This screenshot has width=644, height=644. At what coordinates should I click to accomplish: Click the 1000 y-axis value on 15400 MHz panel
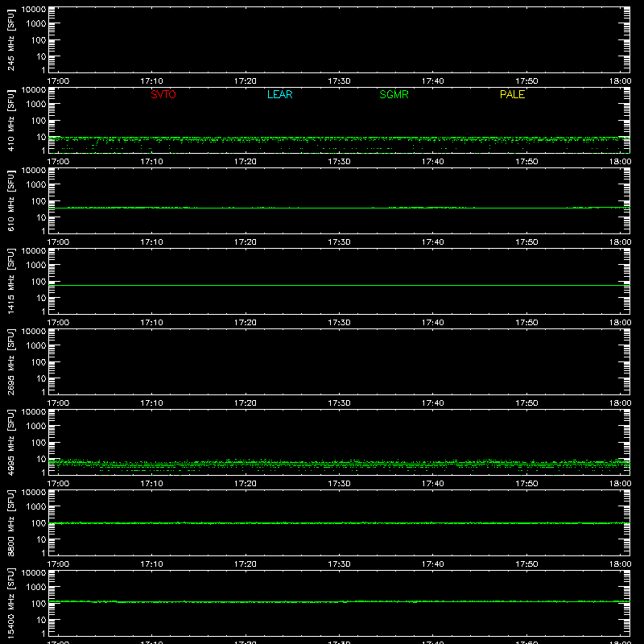(x=36, y=588)
